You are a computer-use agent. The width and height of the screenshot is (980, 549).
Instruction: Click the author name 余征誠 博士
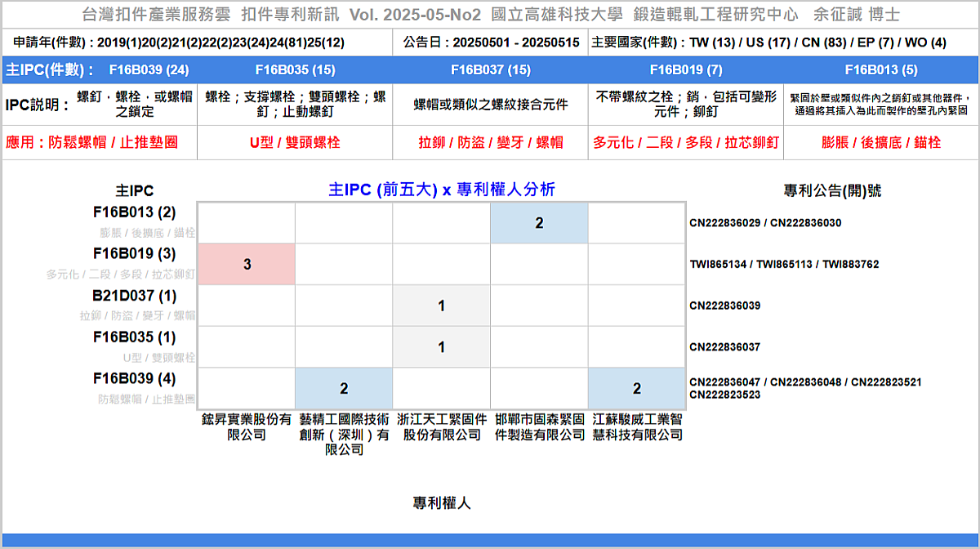(x=856, y=16)
